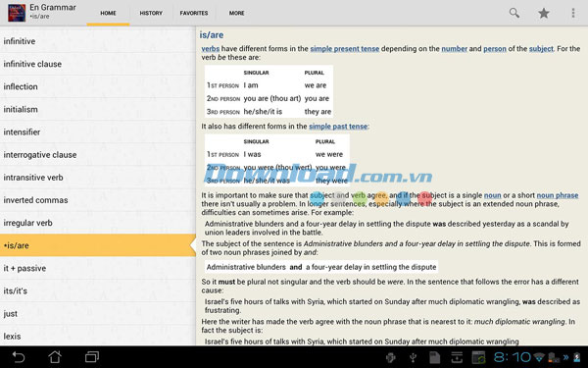Follow the 'simple present tense' link

(345, 49)
